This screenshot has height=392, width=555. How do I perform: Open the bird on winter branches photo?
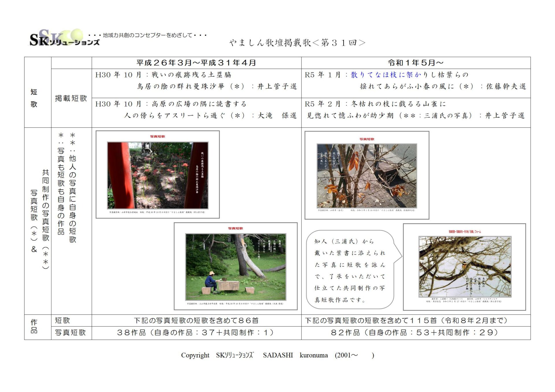[465, 267]
